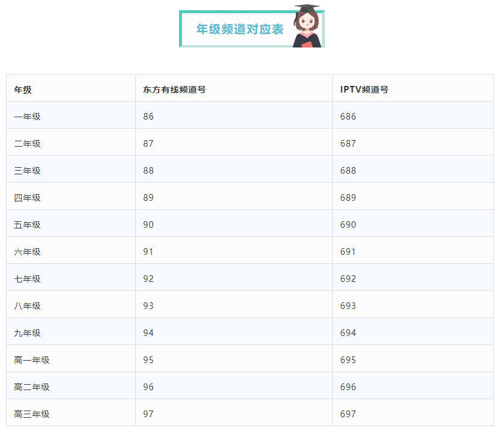Select IPTV channel number 692

[348, 279]
